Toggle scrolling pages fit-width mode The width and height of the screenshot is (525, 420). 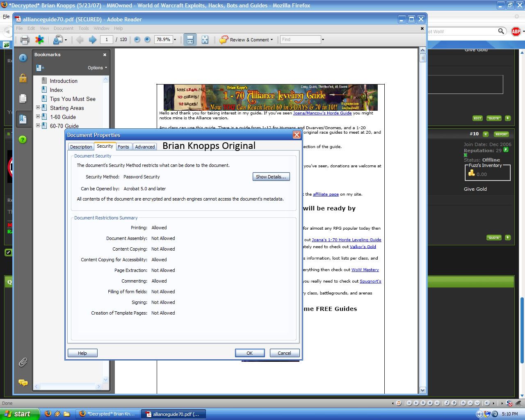tap(190, 40)
